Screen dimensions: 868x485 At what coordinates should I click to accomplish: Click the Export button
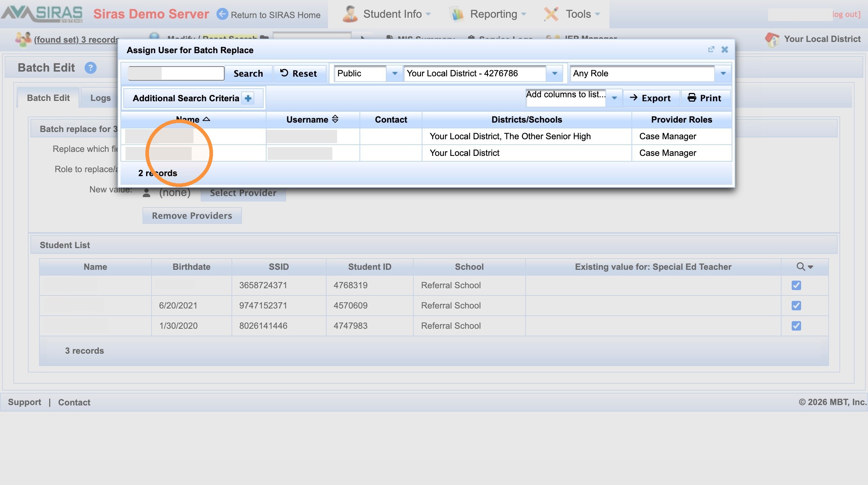651,98
